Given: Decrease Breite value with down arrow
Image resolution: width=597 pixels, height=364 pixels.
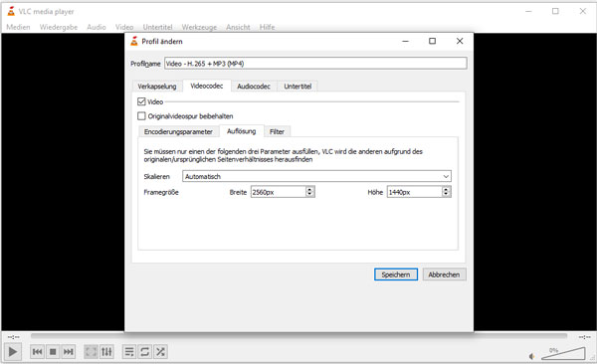Looking at the screenshot, I should 309,195.
